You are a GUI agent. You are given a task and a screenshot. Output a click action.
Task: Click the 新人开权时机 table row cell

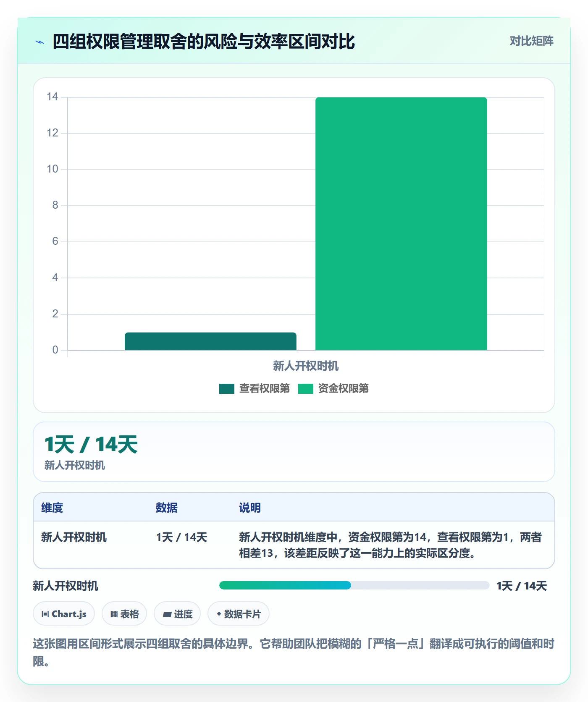(74, 537)
